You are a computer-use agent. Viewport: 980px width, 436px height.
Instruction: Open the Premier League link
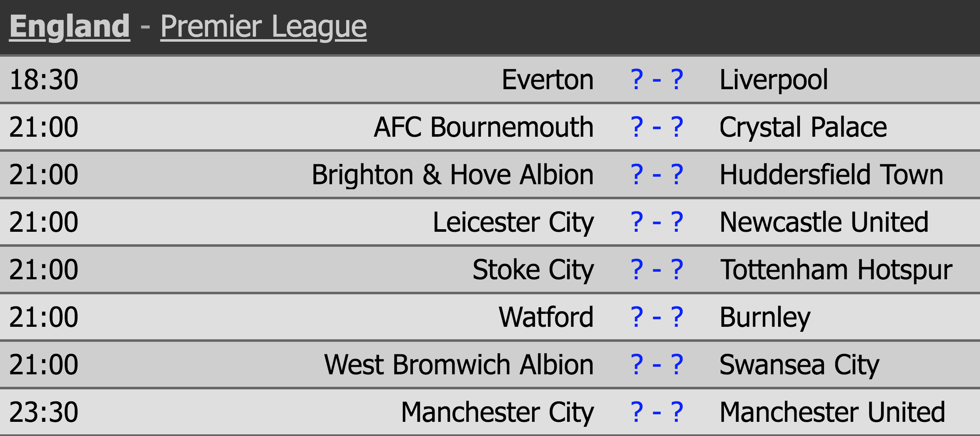pyautogui.click(x=264, y=27)
